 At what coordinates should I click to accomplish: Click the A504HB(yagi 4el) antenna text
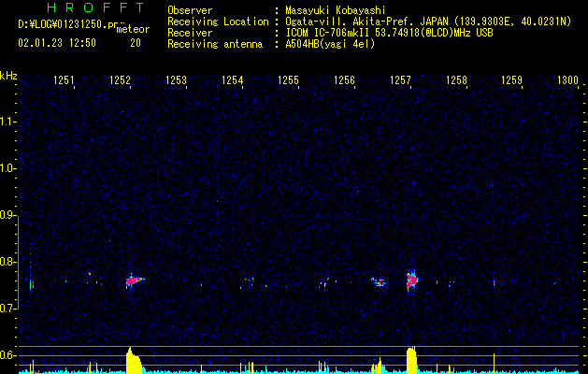(330, 44)
